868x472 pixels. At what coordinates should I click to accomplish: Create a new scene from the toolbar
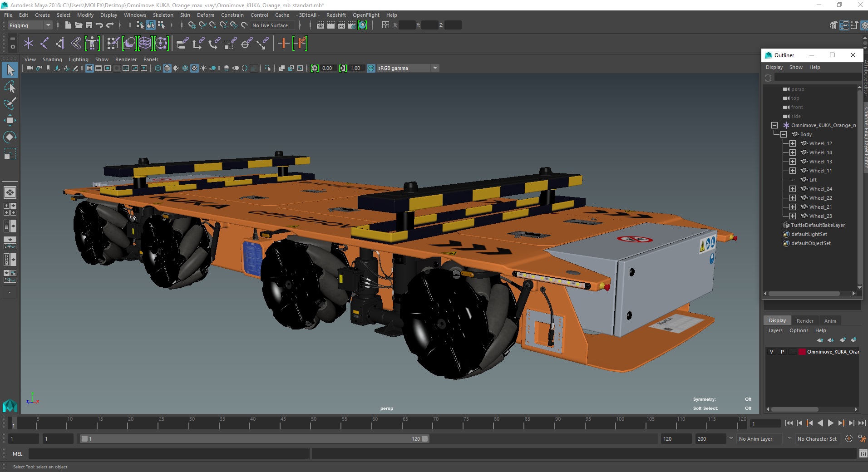coord(68,25)
